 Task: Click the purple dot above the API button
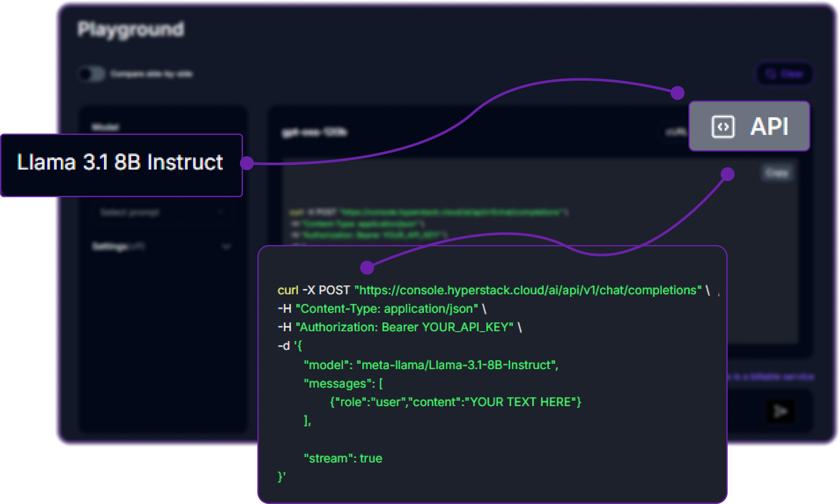(678, 93)
